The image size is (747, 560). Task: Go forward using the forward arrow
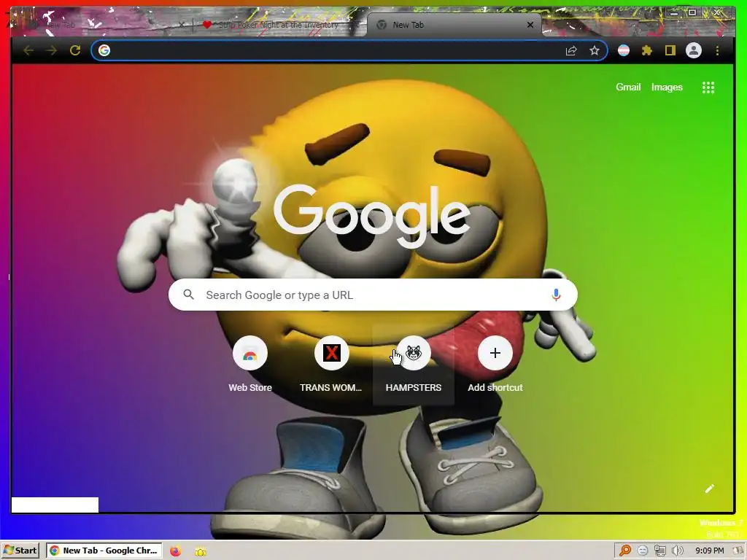[52, 50]
